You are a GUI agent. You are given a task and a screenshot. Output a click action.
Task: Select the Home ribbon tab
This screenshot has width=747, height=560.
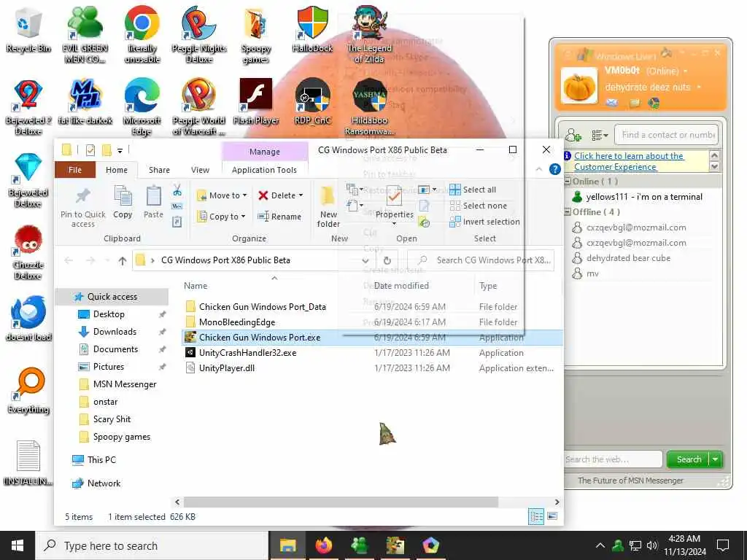(x=117, y=170)
